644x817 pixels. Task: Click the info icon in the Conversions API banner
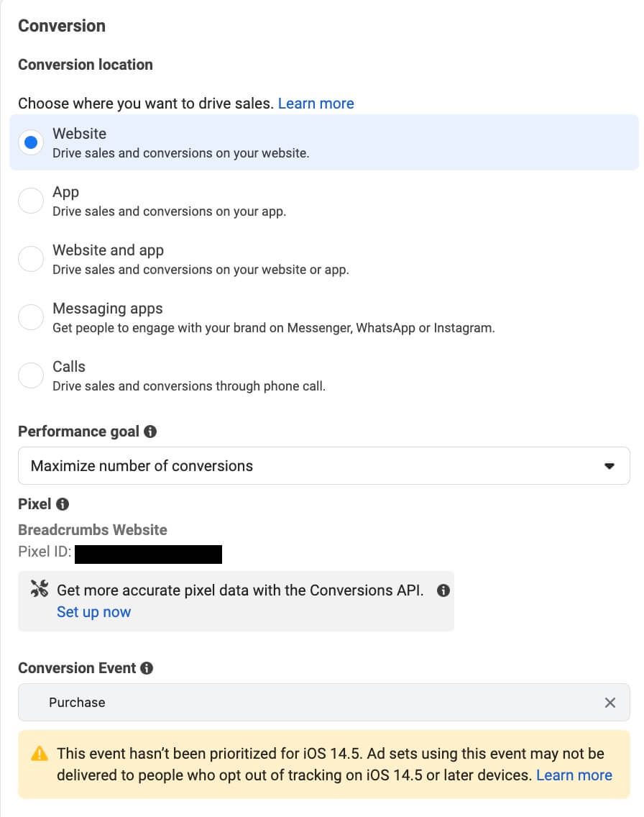(x=443, y=590)
